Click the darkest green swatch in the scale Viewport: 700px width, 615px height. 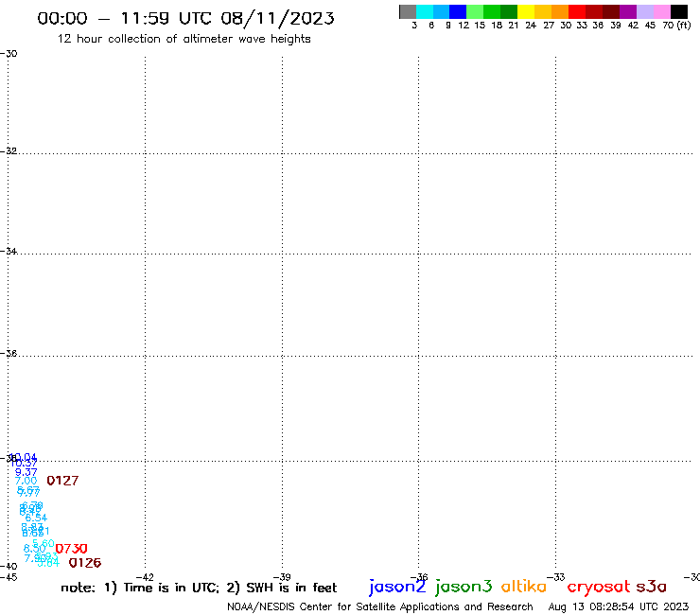pos(509,11)
